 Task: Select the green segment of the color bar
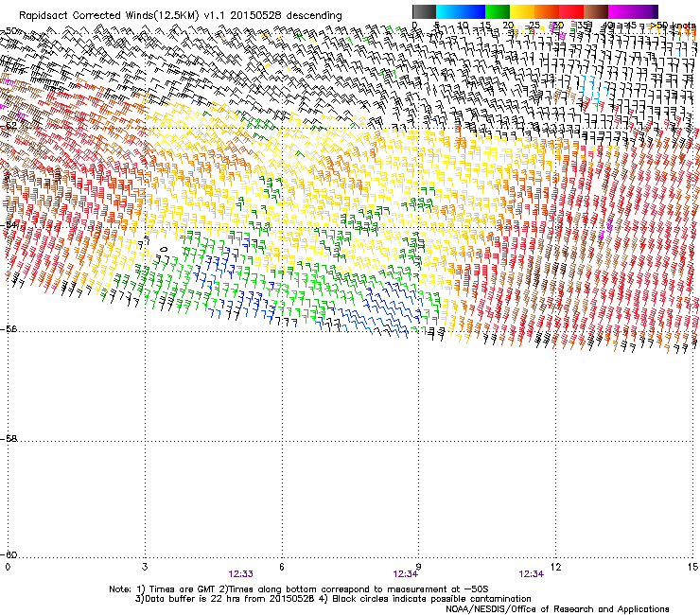point(498,11)
